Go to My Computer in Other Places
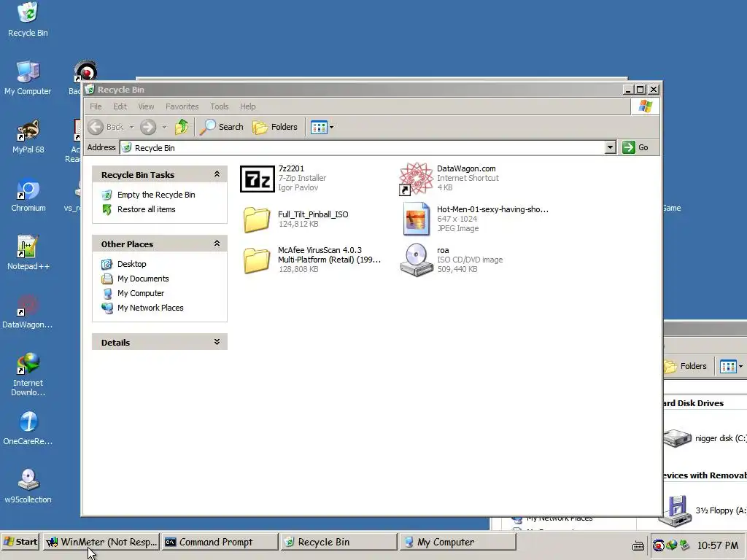This screenshot has width=747, height=560. (141, 293)
